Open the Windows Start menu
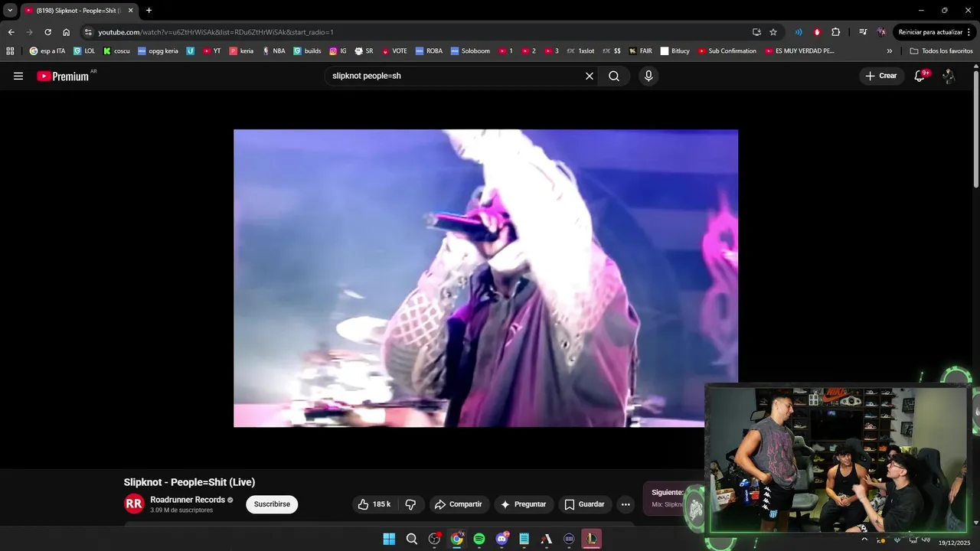980x551 pixels. (389, 539)
